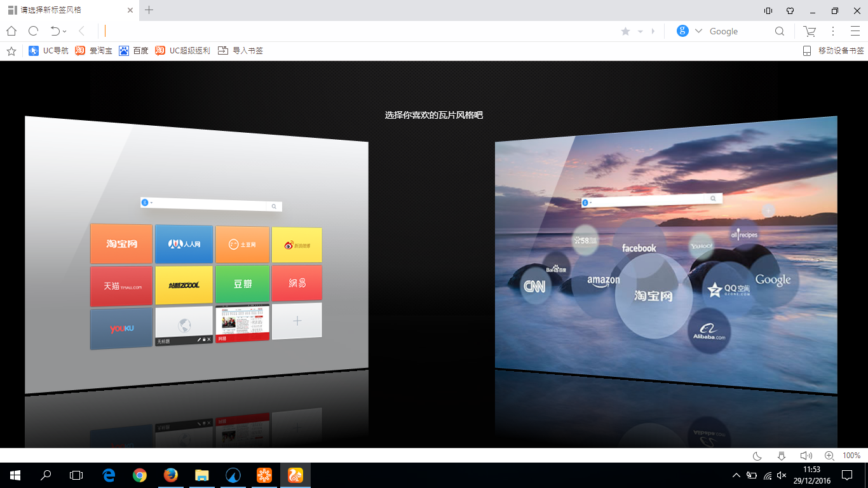Image resolution: width=868 pixels, height=488 pixels.
Task: Go back using the back arrow
Action: (81, 31)
